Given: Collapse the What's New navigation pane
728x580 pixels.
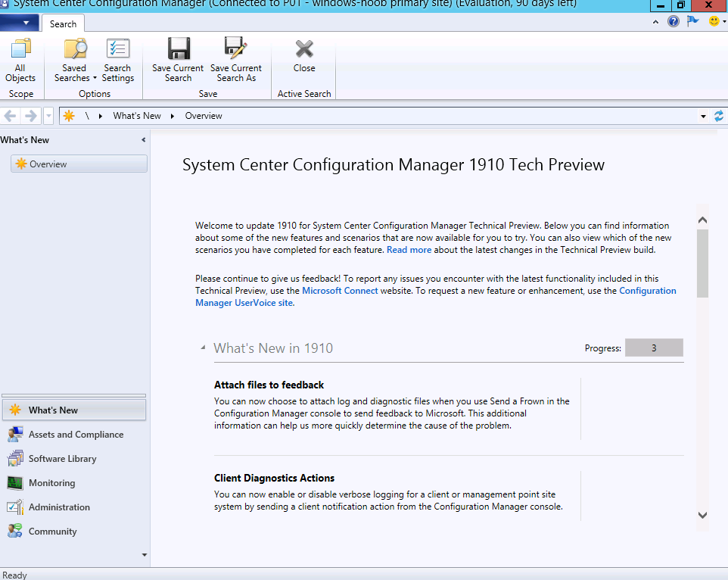Looking at the screenshot, I should pyautogui.click(x=144, y=140).
